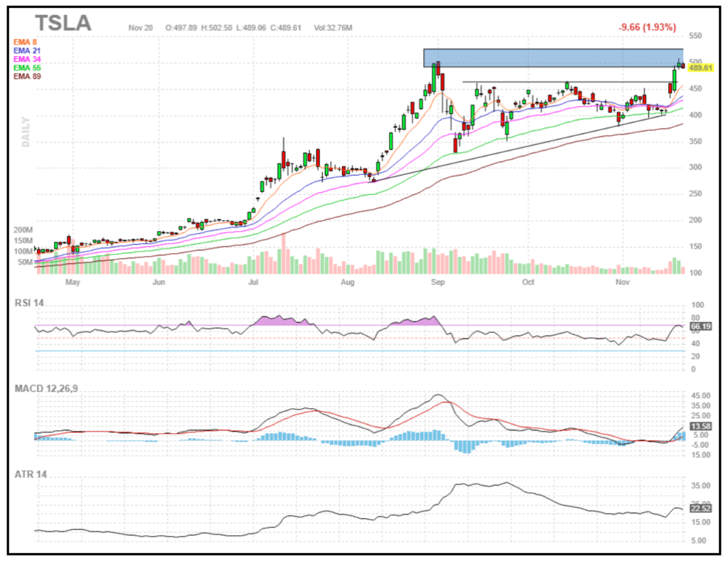
Task: Select the Nov label on time axis
Action: click(623, 282)
